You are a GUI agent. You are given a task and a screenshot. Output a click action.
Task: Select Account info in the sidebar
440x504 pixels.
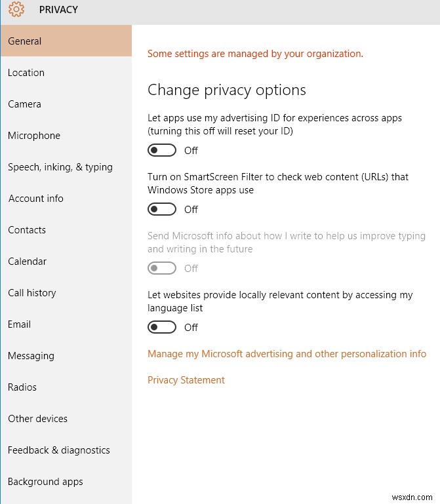tap(36, 199)
